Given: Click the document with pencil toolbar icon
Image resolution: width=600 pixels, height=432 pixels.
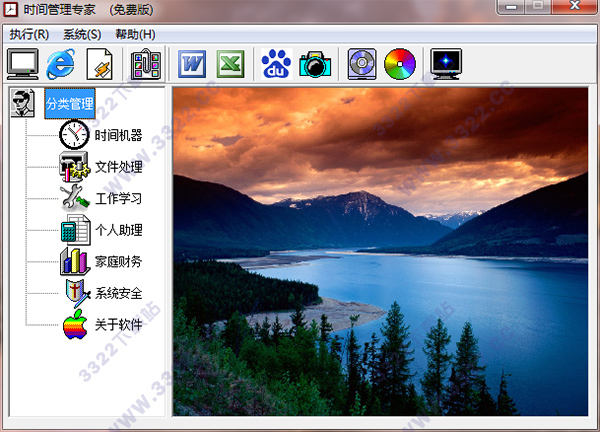Looking at the screenshot, I should [x=99, y=64].
